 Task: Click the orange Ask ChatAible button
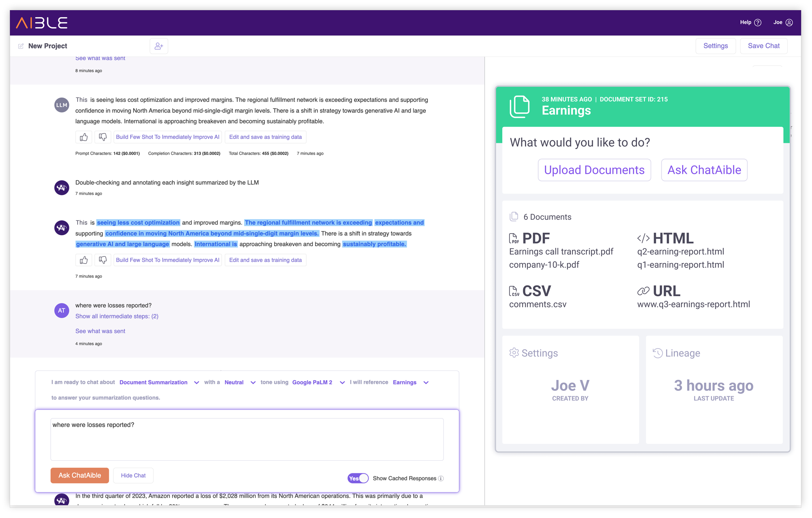pos(80,475)
